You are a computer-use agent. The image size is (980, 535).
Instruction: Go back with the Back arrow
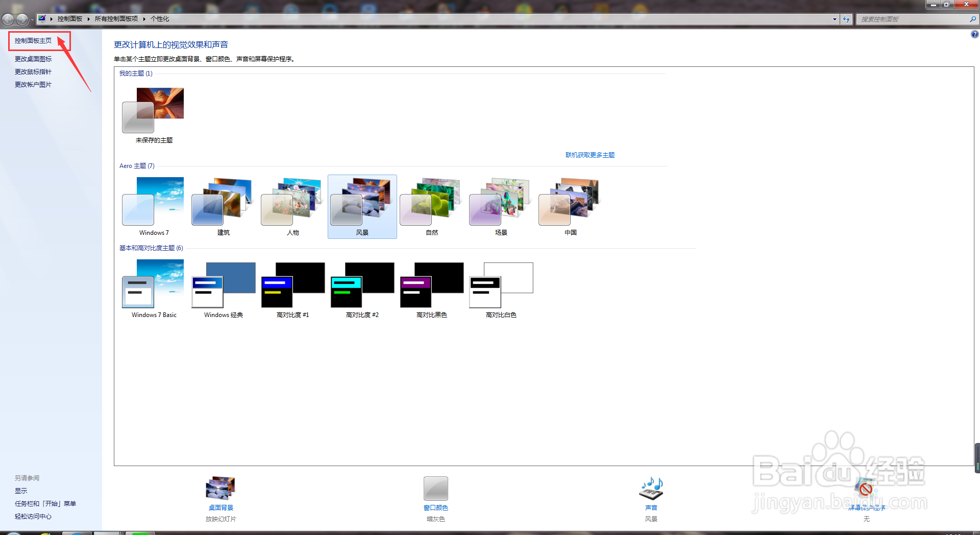[8, 19]
